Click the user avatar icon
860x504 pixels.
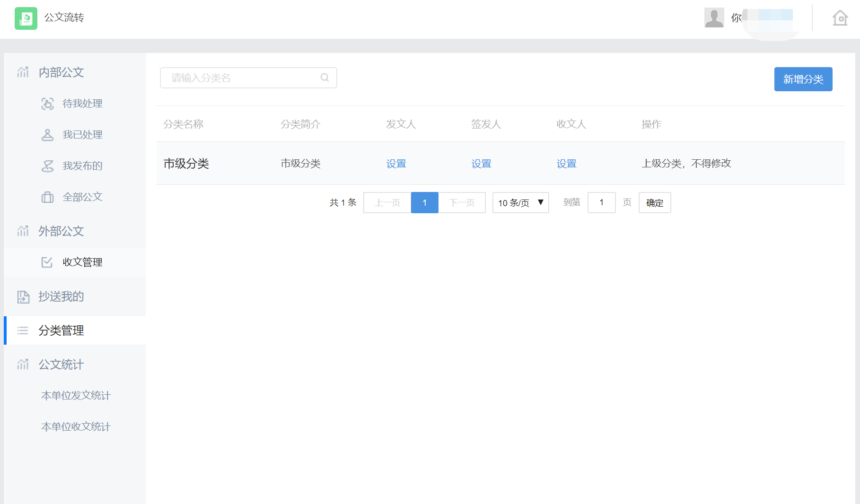click(714, 18)
